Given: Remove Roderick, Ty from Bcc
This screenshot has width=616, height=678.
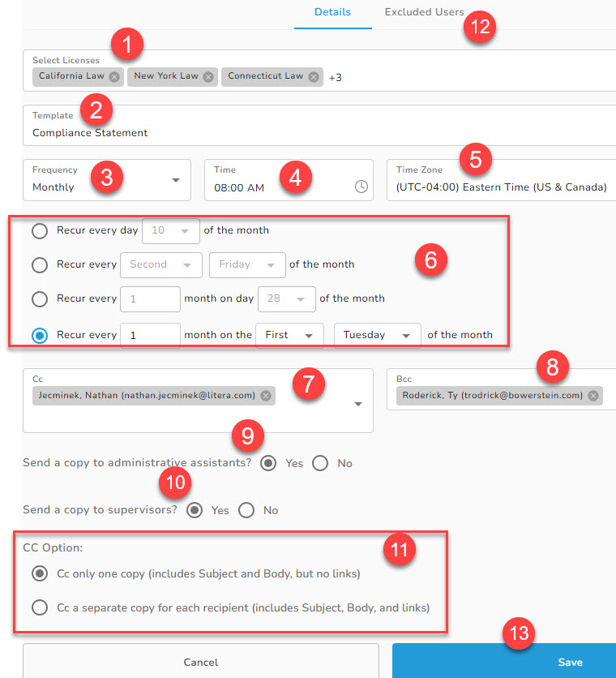Looking at the screenshot, I should tap(593, 396).
